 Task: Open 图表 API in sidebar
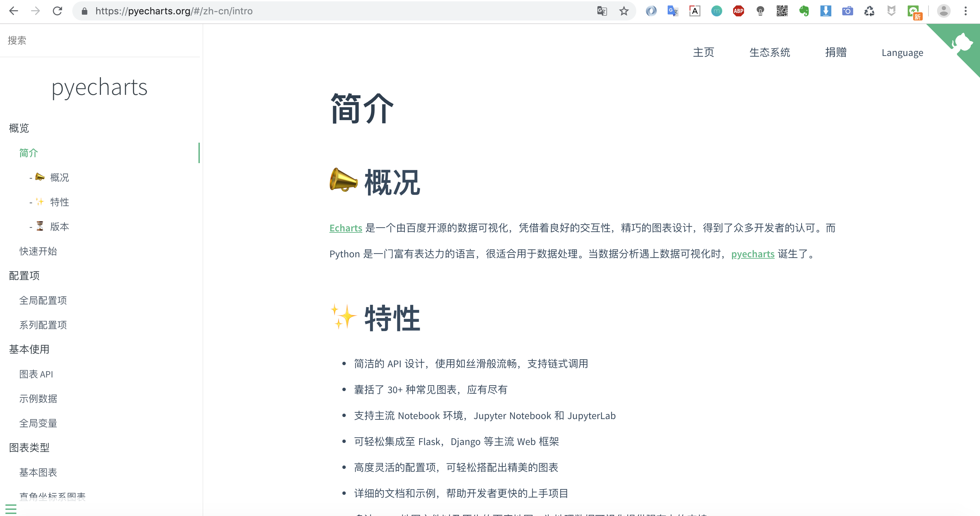click(36, 374)
